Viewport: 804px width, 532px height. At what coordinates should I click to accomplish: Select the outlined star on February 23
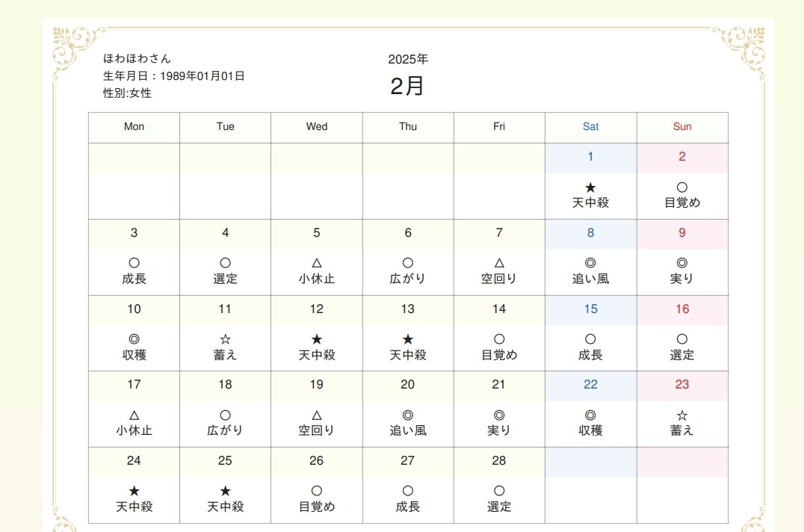(682, 415)
